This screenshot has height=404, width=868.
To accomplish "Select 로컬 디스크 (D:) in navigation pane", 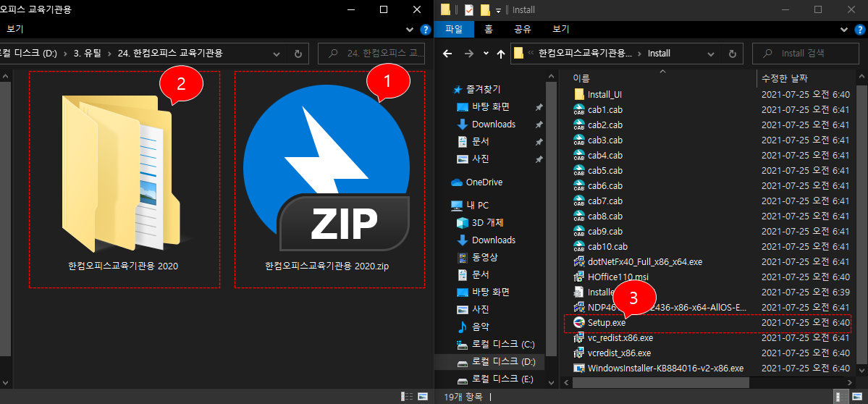I will click(495, 362).
